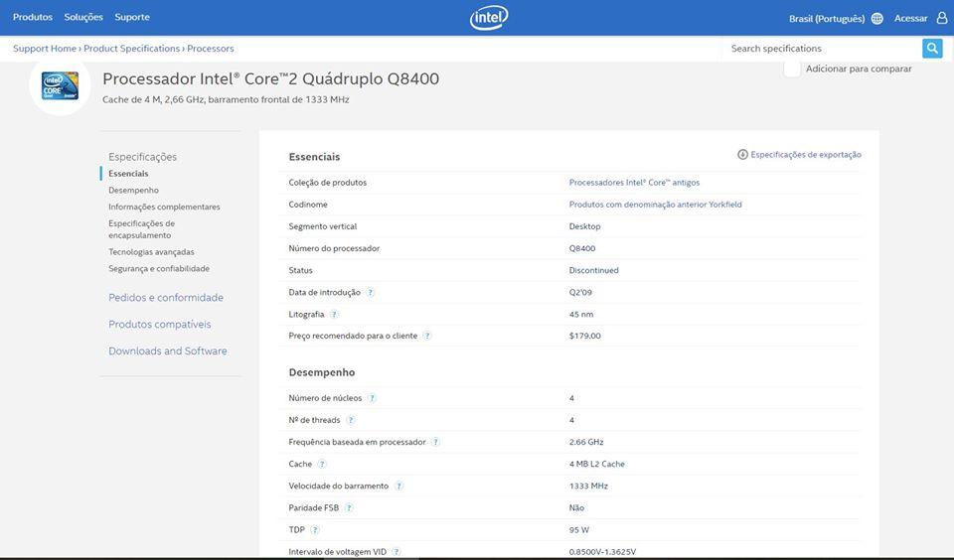
Task: Click the 4 MB L2 Cache value
Action: tap(597, 464)
